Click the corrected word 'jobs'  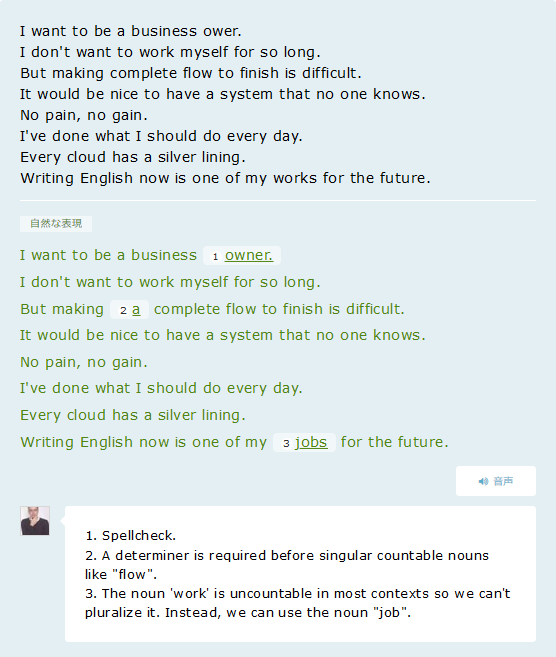point(311,442)
